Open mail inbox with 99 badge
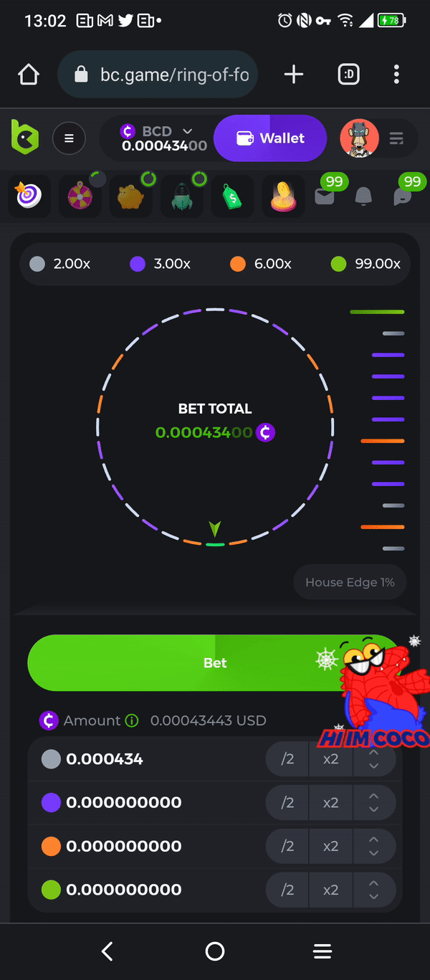430x980 pixels. [x=325, y=195]
